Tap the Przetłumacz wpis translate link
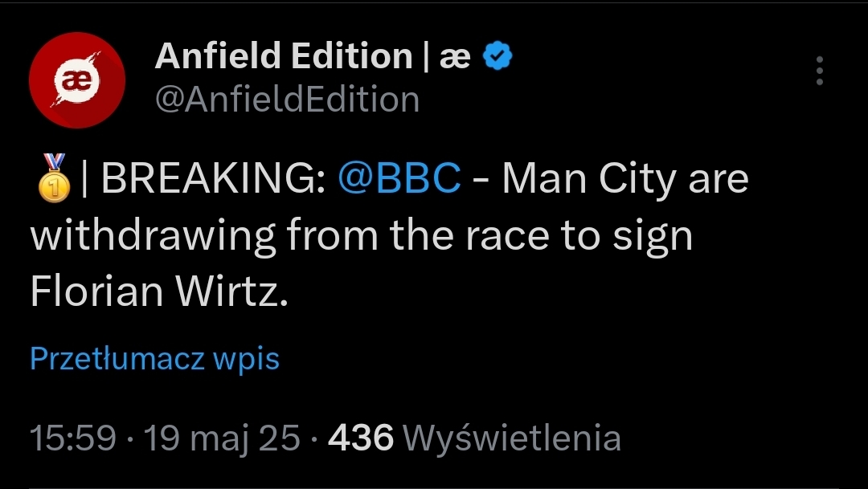 154,358
